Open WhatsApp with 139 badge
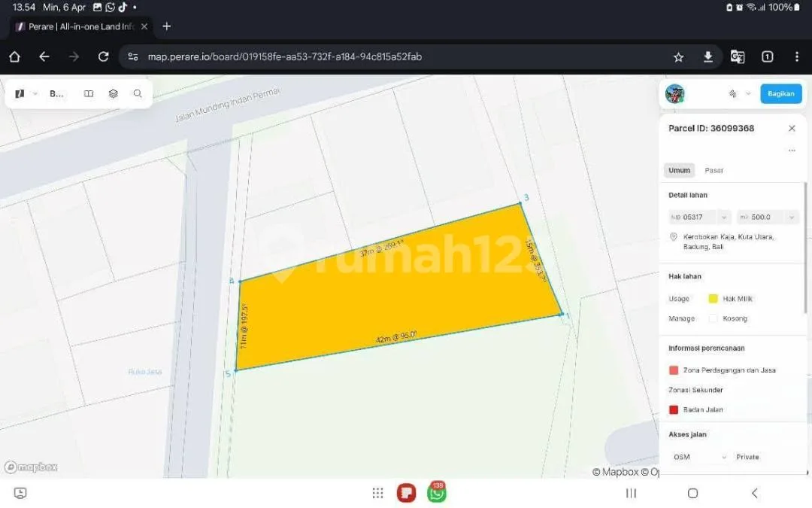Screen dimensions: 812x508 pyautogui.click(x=437, y=492)
